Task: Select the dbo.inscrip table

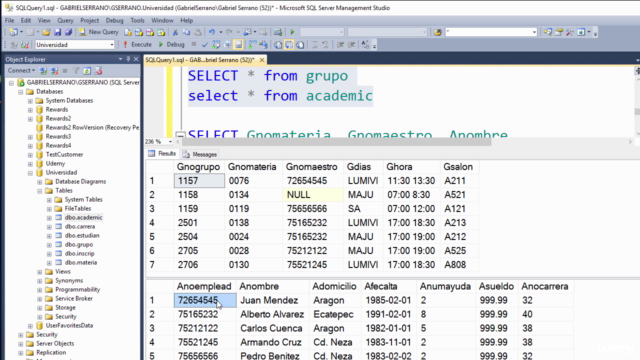Action: 79,253
